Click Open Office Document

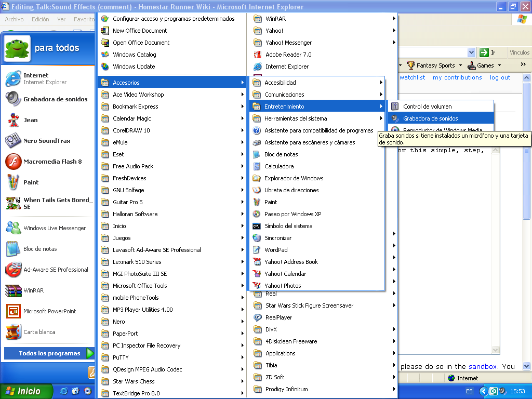click(x=171, y=43)
